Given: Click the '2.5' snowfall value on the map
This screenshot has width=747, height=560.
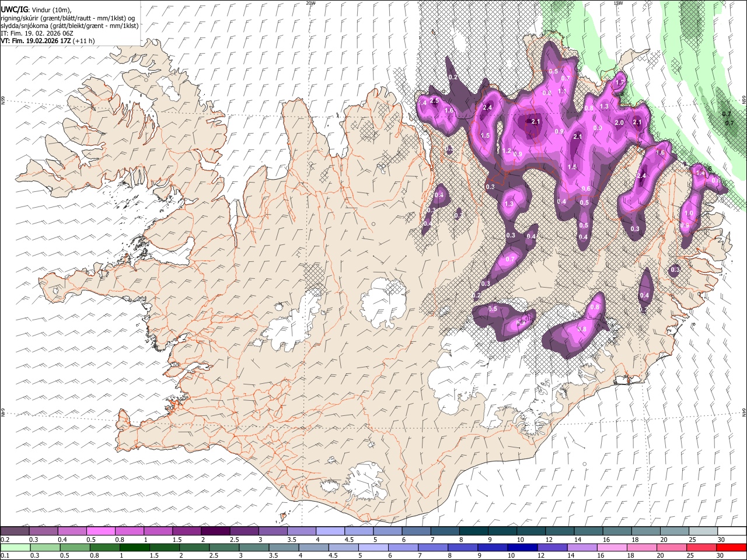Looking at the screenshot, I should click(x=434, y=101).
